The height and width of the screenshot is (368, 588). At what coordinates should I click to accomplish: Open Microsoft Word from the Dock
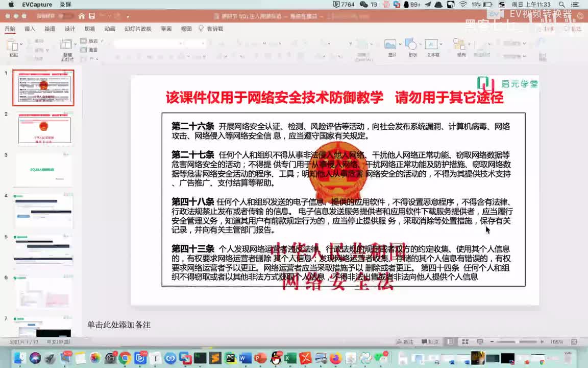coord(245,358)
